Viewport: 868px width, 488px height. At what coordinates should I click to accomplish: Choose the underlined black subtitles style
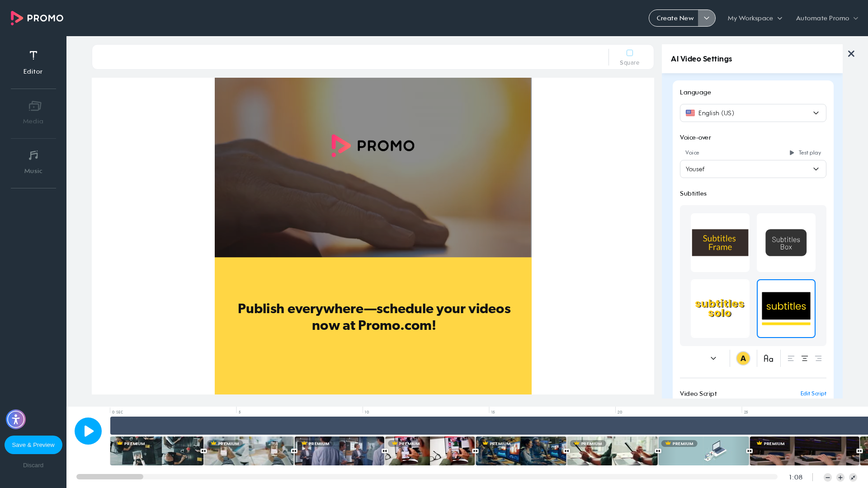[x=786, y=309]
